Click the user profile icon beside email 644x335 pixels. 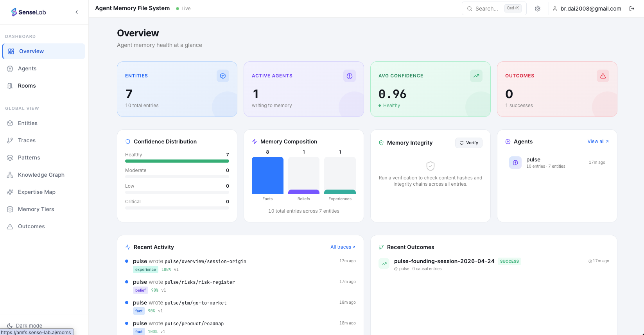click(554, 9)
